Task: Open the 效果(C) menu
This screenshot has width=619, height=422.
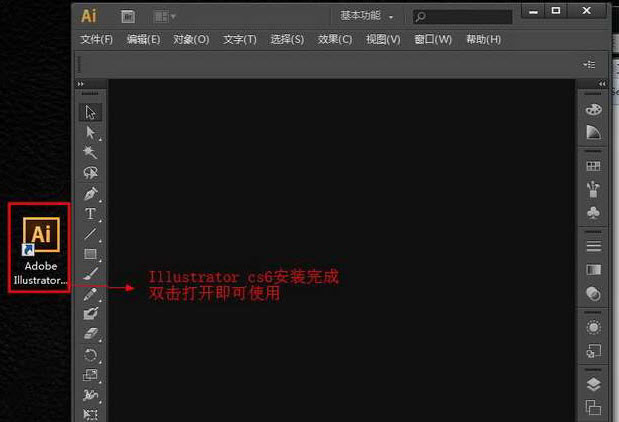Action: [335, 39]
